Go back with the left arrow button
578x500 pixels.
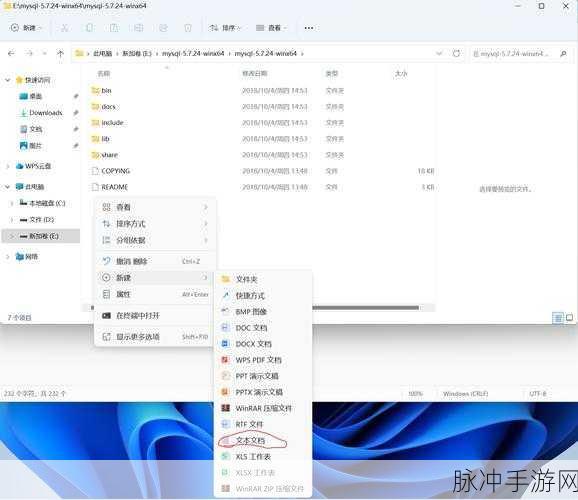[x=11, y=53]
